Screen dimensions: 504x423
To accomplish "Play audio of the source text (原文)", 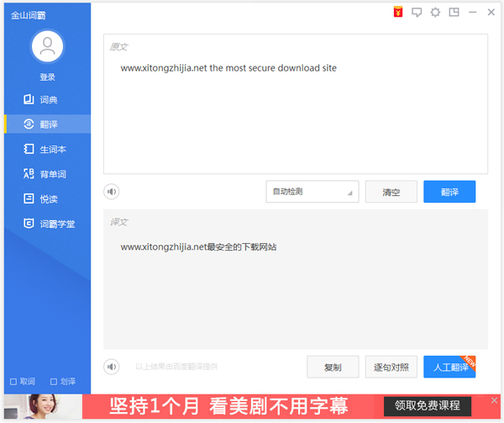I will click(x=112, y=192).
